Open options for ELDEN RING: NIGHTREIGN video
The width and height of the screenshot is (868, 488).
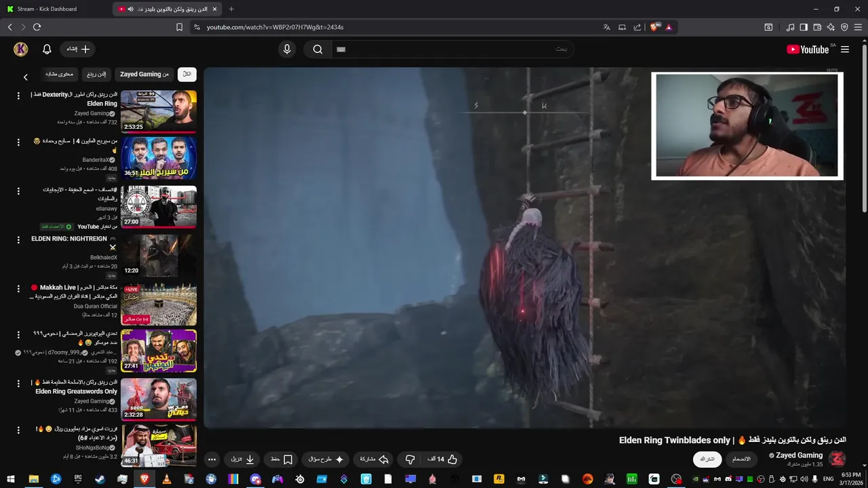[18, 240]
